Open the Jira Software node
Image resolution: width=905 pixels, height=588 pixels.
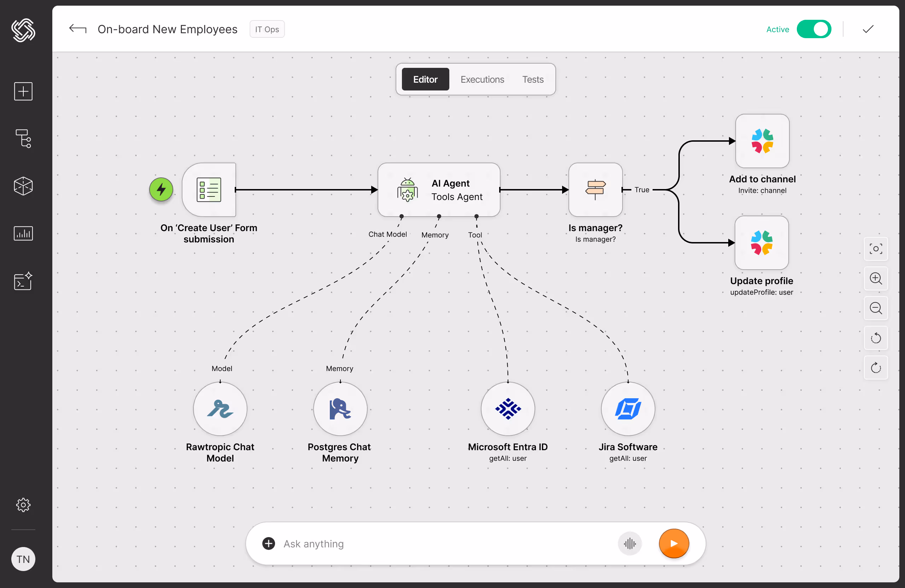pos(627,409)
